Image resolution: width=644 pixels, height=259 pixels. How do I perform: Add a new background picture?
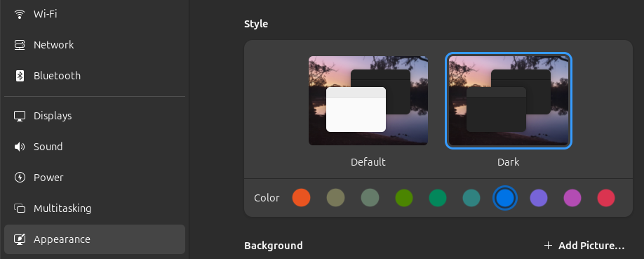coord(584,246)
